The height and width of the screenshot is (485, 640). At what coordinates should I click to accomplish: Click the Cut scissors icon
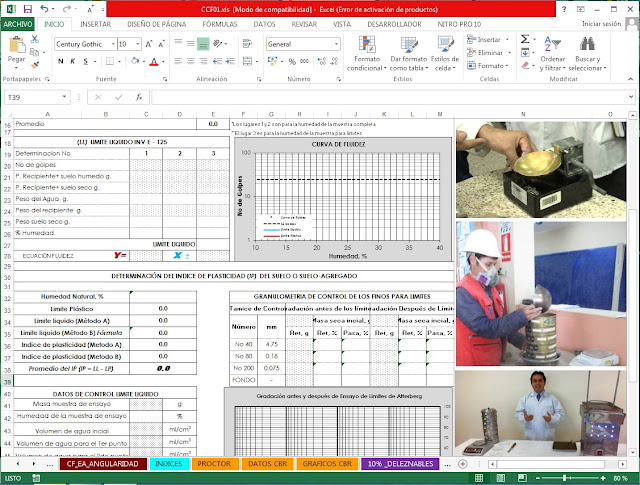click(35, 39)
